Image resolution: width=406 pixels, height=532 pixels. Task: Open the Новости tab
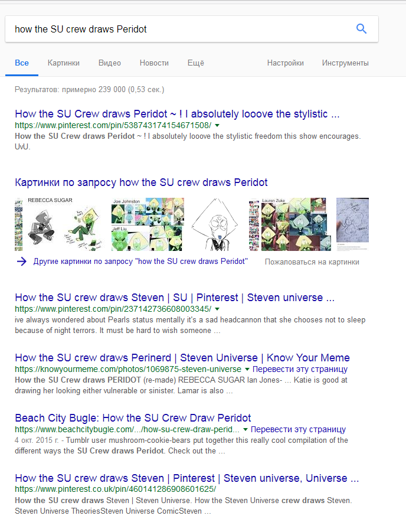pos(154,63)
